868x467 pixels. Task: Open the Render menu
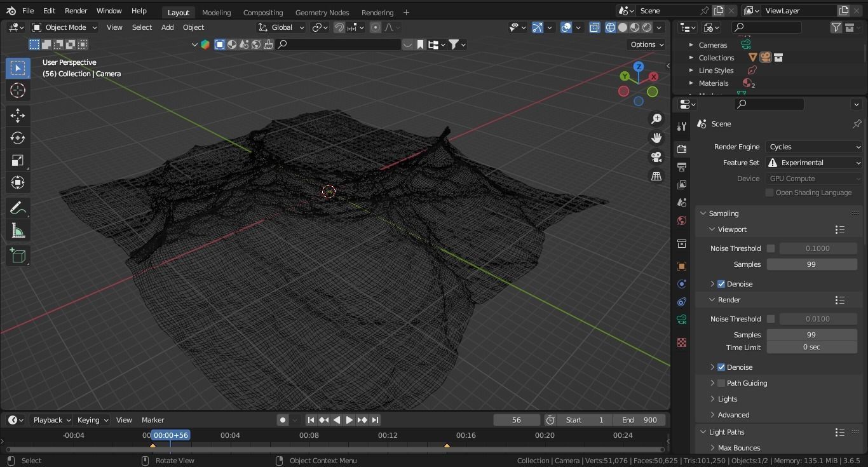(76, 11)
